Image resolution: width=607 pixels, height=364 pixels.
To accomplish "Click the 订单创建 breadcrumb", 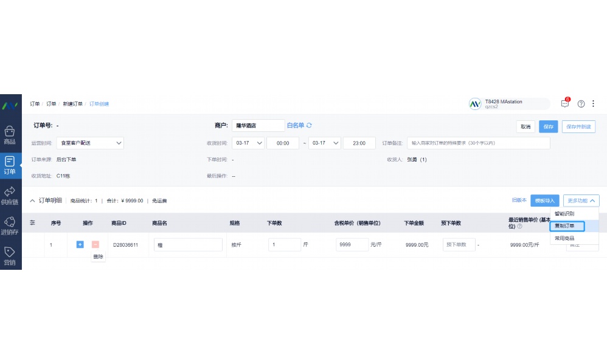I will coord(99,104).
